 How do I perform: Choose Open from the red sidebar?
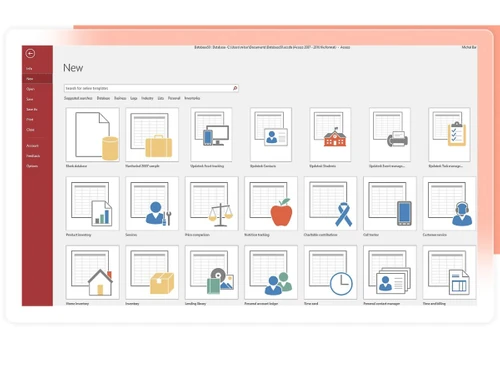coord(30,89)
